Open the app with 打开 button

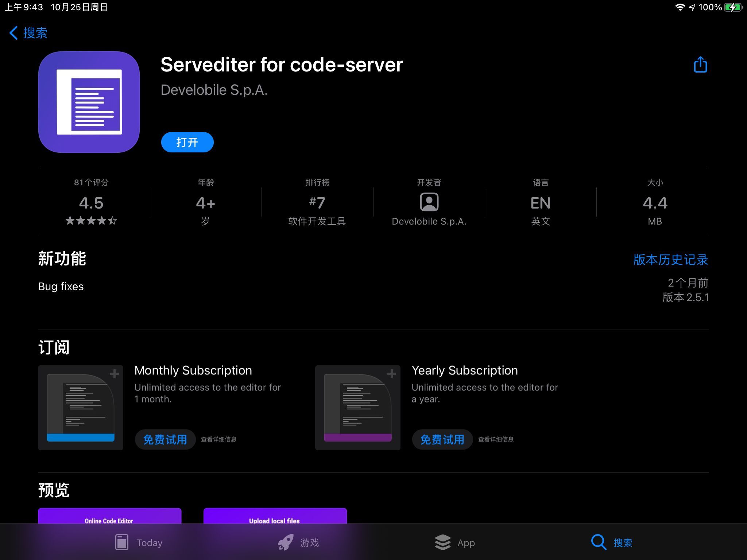(x=187, y=142)
